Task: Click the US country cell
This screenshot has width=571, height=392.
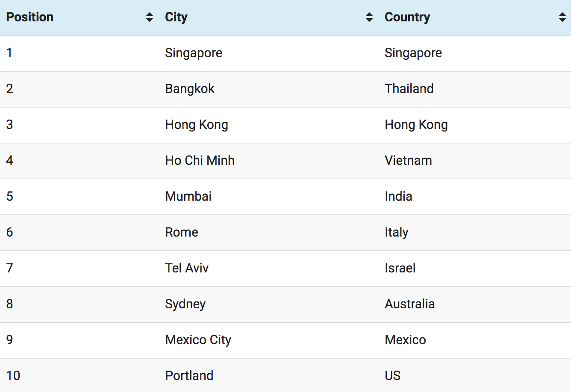Action: (x=475, y=375)
